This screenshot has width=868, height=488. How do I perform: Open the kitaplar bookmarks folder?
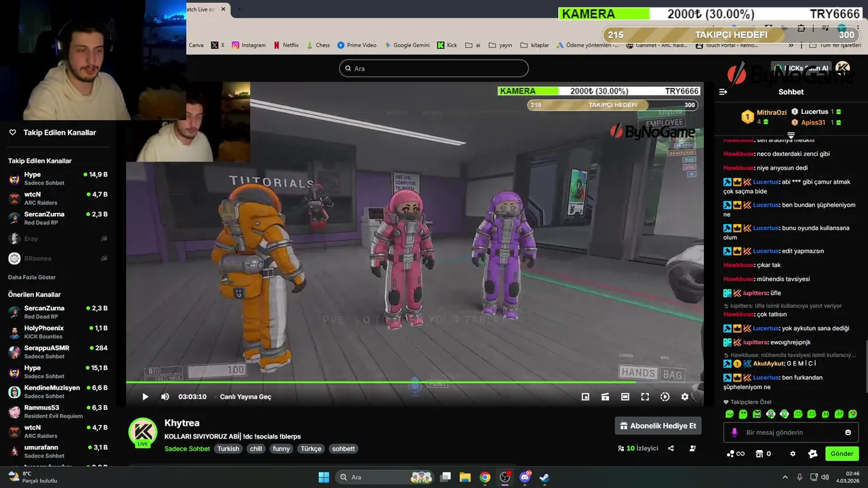coord(535,45)
